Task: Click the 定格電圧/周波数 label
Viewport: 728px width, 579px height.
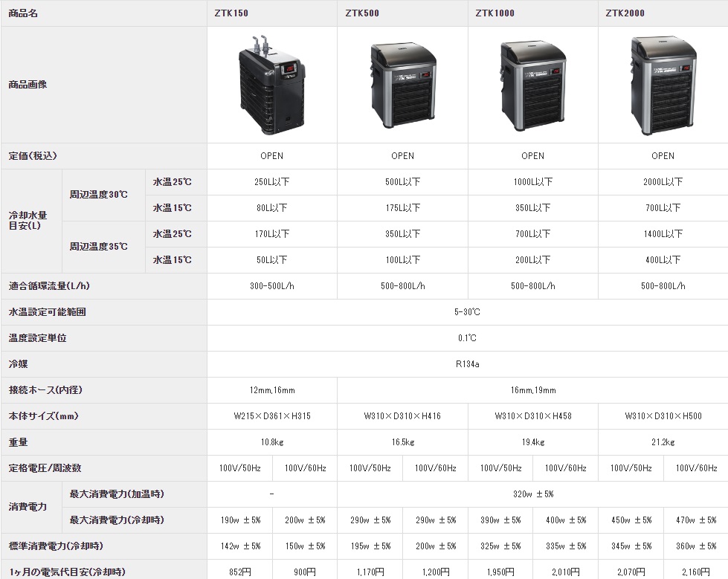Action: (x=45, y=468)
